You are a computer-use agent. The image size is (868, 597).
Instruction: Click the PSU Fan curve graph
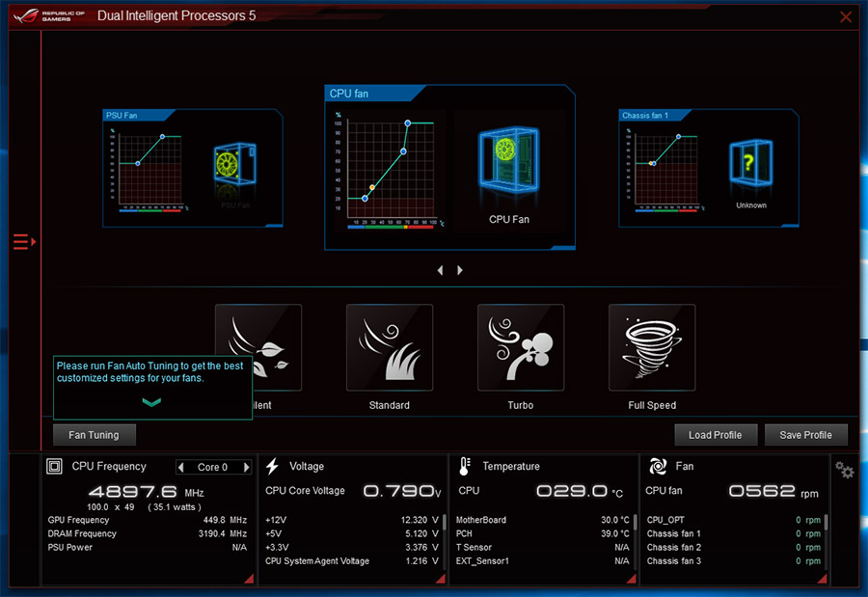[149, 170]
